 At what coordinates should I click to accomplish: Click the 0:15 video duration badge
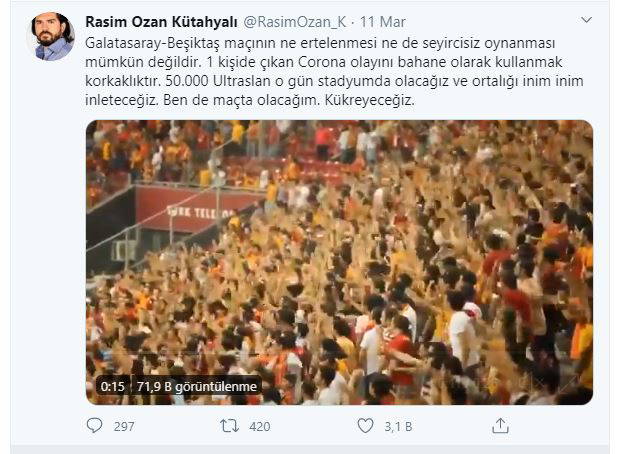[x=112, y=386]
